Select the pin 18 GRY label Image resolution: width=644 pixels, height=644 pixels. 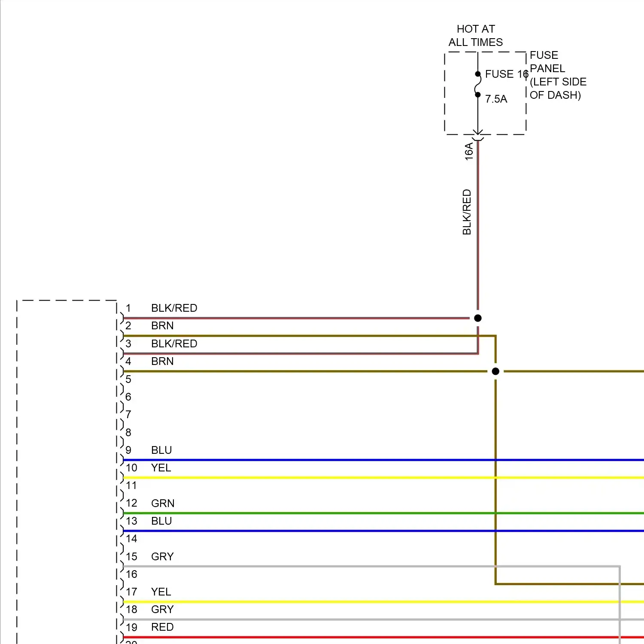coord(162,610)
